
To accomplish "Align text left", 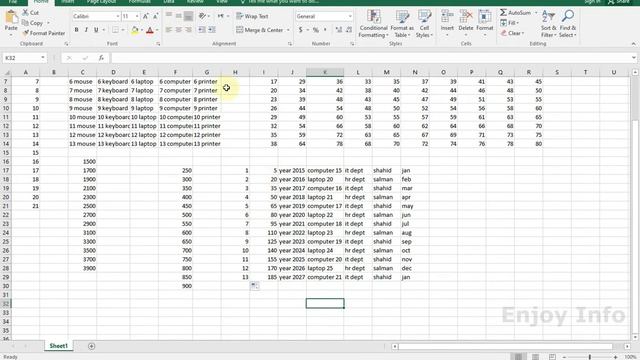I will click(x=169, y=30).
